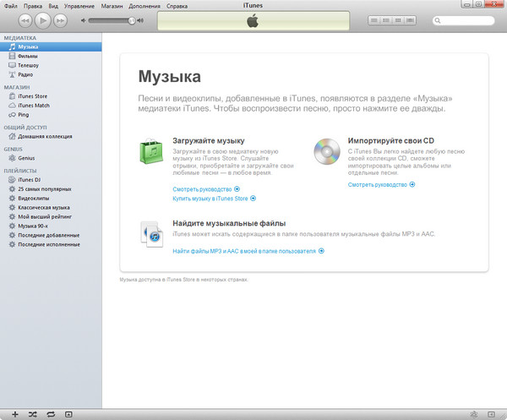Screen dimensions: 507x420
Task: Toggle the Ping sidebar button at bottom right
Action: coord(491,414)
